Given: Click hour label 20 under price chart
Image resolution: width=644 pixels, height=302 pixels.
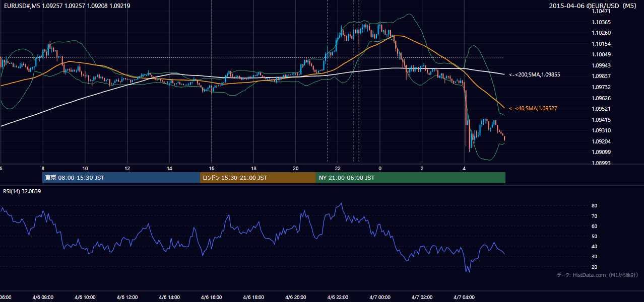Looking at the screenshot, I should [296, 168].
